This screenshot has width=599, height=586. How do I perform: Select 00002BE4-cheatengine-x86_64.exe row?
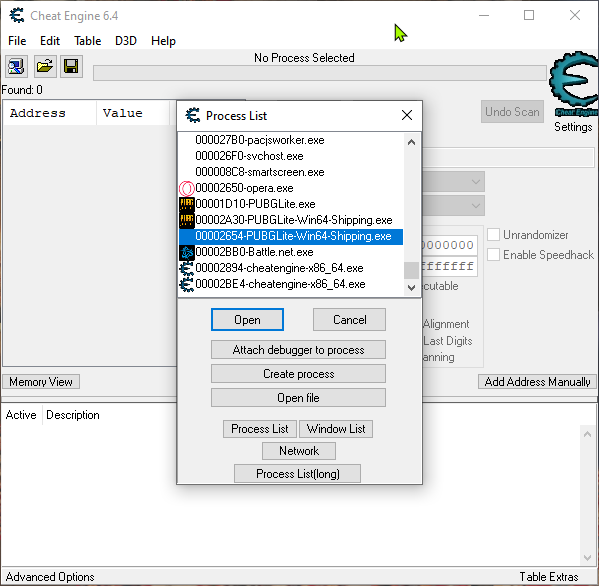click(x=291, y=285)
